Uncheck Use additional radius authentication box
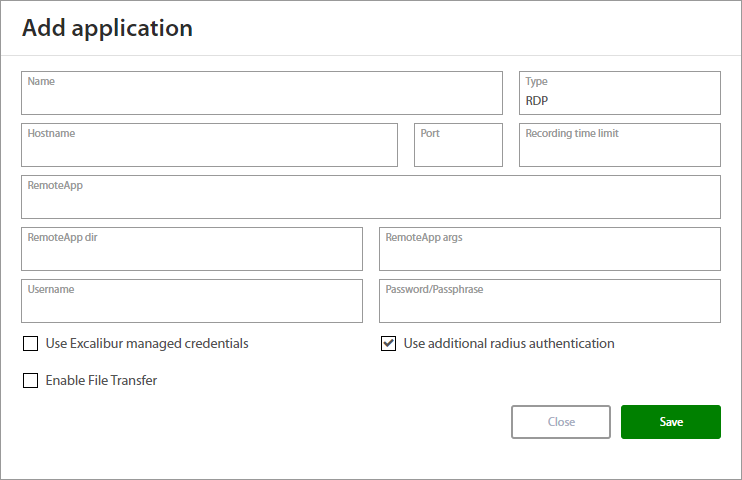Screen dimensions: 742x480 pyautogui.click(x=388, y=344)
